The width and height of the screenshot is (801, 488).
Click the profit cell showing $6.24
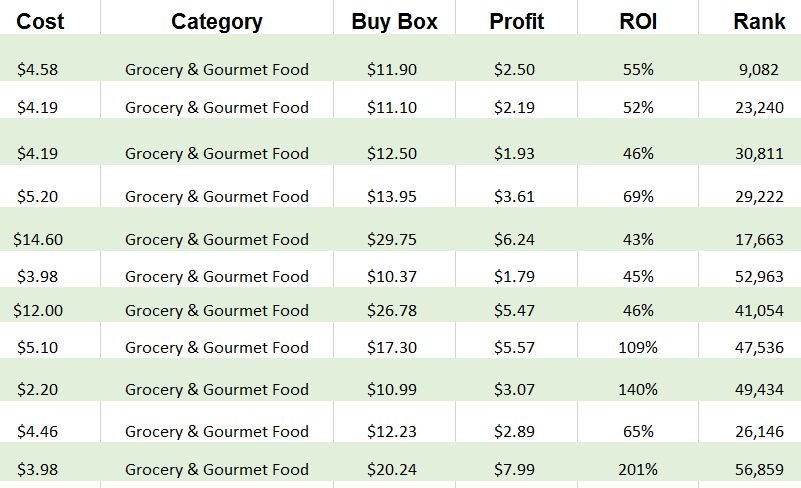point(514,239)
